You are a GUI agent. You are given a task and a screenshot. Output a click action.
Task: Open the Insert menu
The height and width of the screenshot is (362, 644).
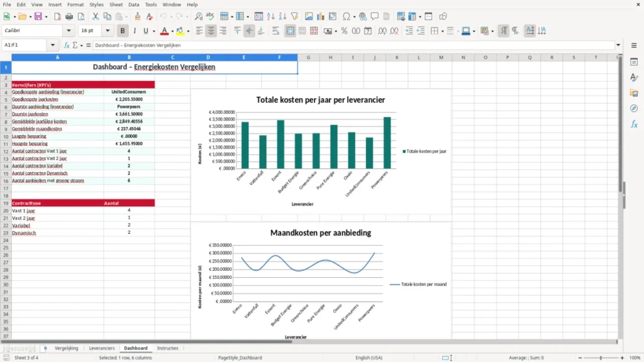coord(55,4)
